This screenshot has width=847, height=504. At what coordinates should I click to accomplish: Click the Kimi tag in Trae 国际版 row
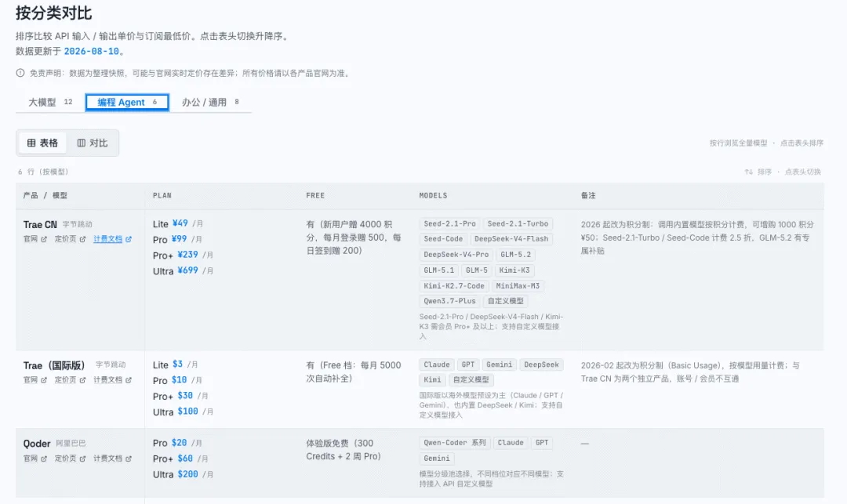(432, 380)
